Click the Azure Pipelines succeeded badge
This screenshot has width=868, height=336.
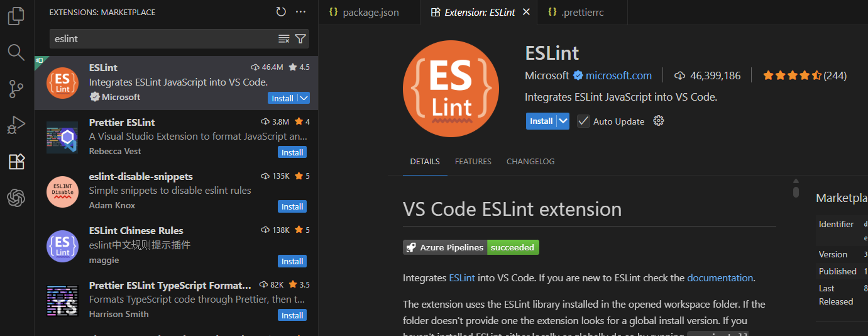click(x=471, y=247)
